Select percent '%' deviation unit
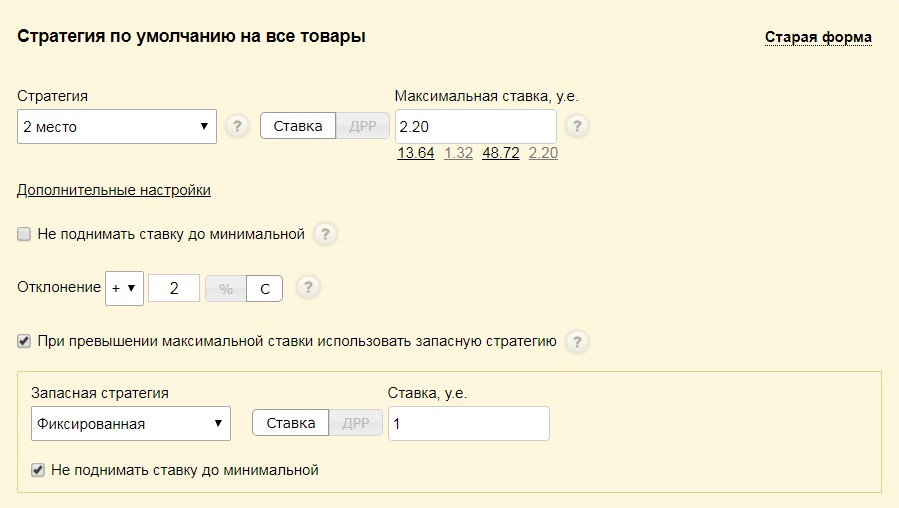899x508 pixels. pos(226,289)
